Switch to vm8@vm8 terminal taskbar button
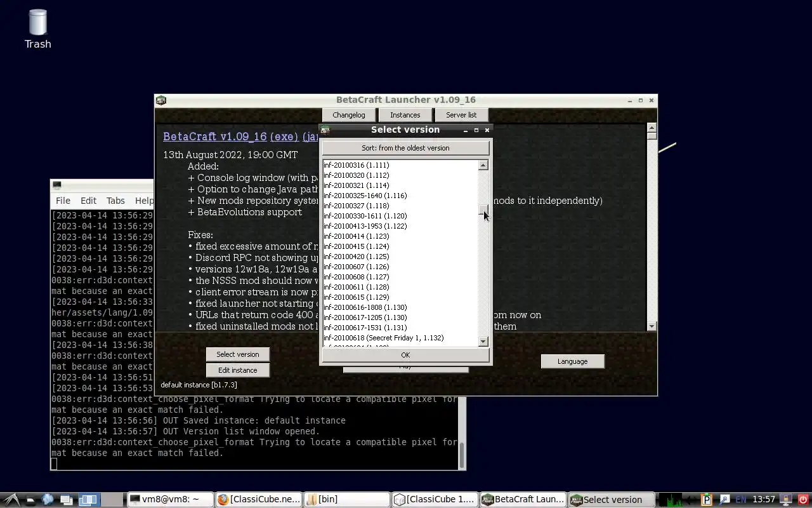 pos(170,500)
